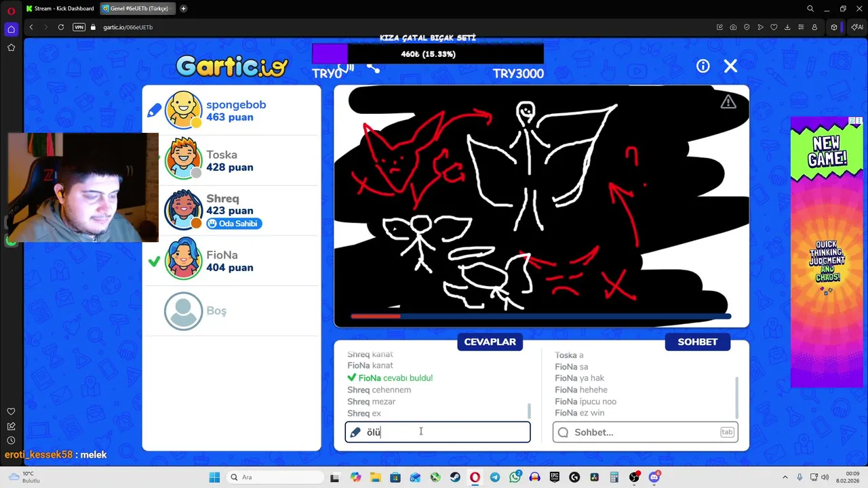Viewport: 868px width, 488px height.
Task: Toggle the VPN badge in address bar
Action: pos(79,27)
